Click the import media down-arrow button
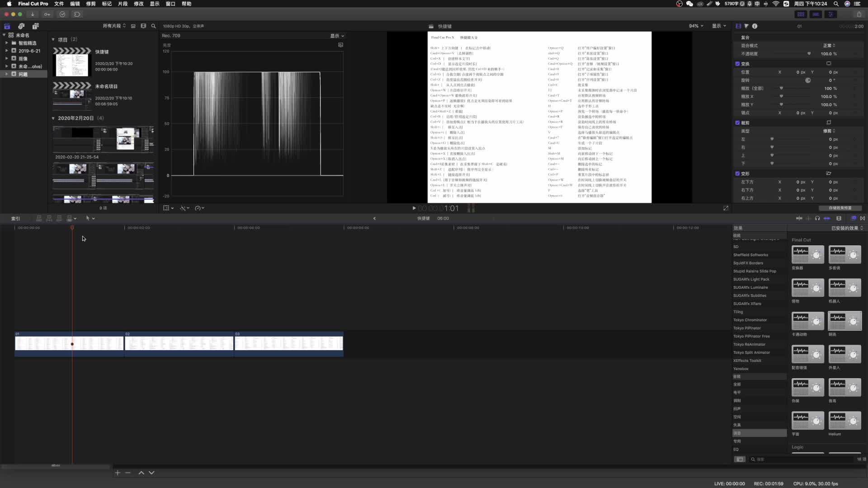The width and height of the screenshot is (868, 488). click(33, 14)
